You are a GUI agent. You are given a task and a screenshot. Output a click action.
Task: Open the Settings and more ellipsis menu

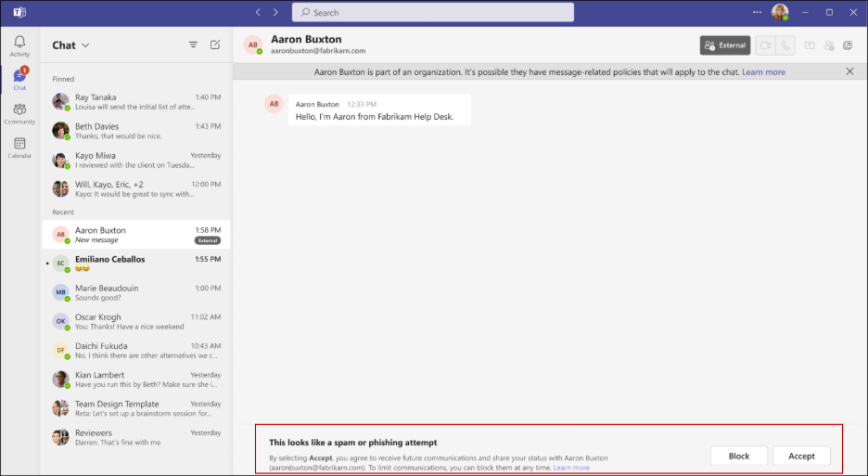(x=757, y=12)
